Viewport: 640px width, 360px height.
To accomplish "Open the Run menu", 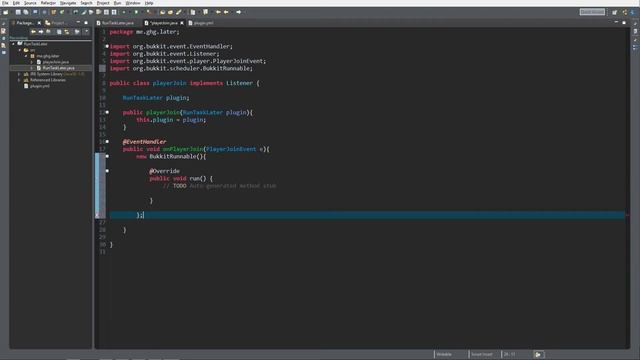I will (x=118, y=3).
